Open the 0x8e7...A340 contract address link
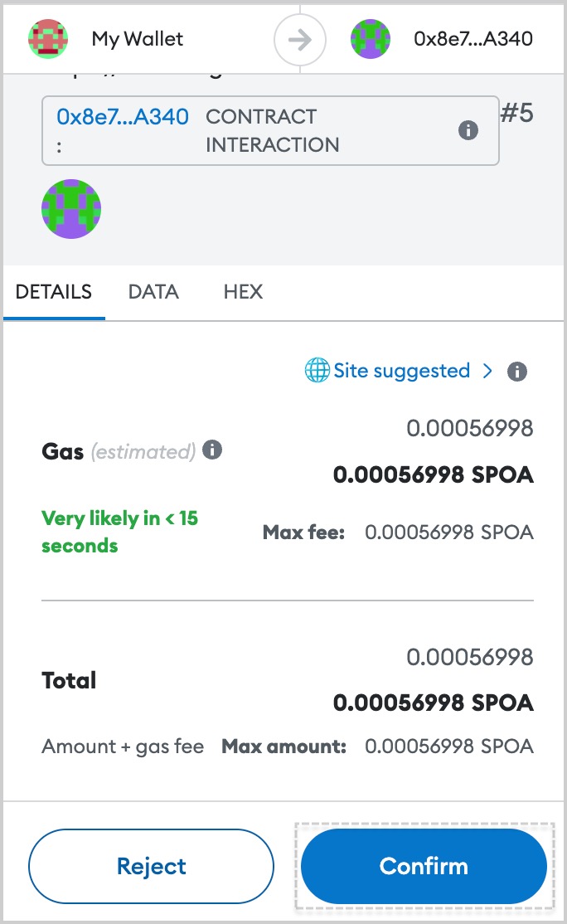 (123, 117)
